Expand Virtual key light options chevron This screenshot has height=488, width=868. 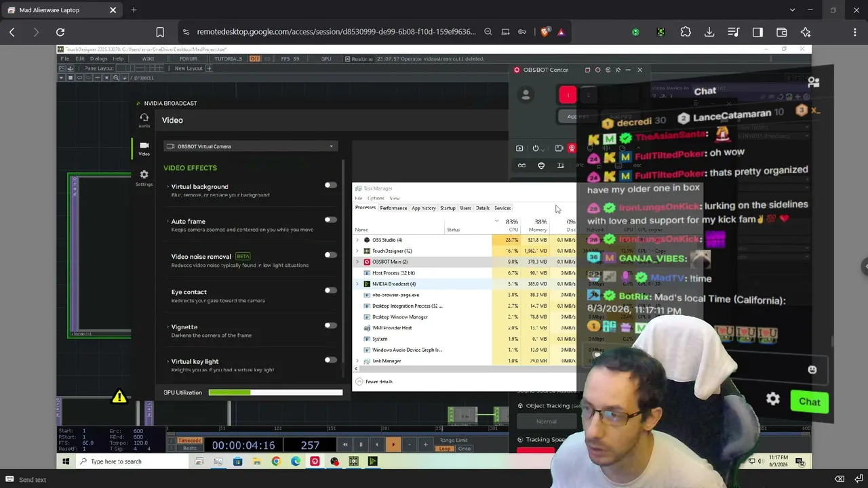pos(167,361)
